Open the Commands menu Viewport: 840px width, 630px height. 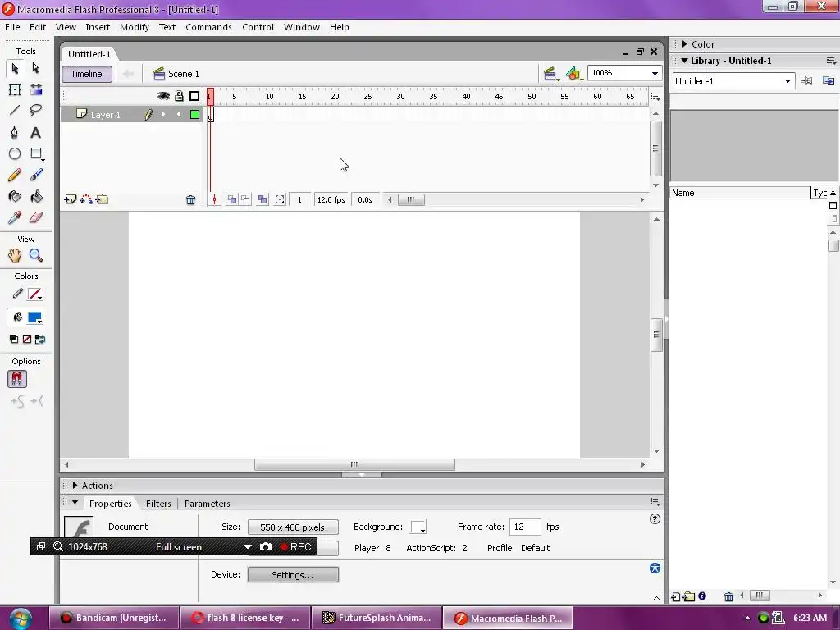pos(208,27)
